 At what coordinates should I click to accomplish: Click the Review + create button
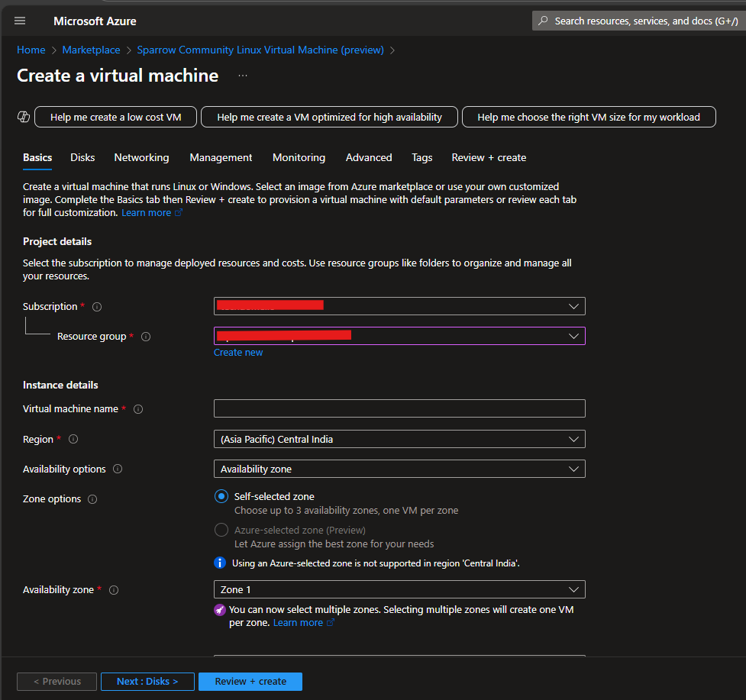[x=250, y=681]
